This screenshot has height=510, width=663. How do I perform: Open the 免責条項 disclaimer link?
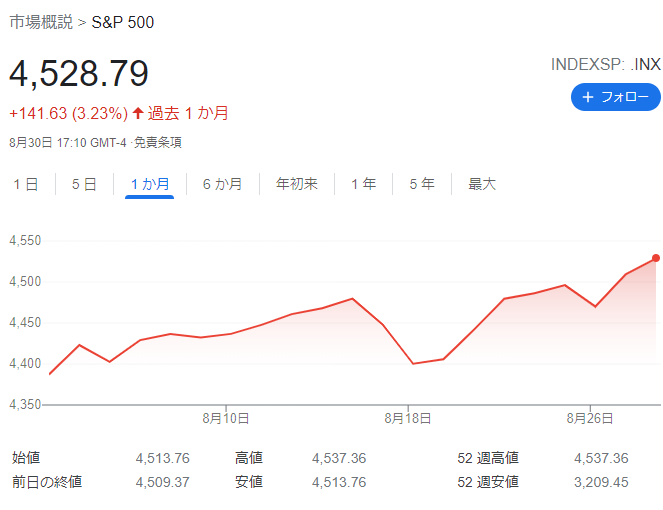(158, 143)
